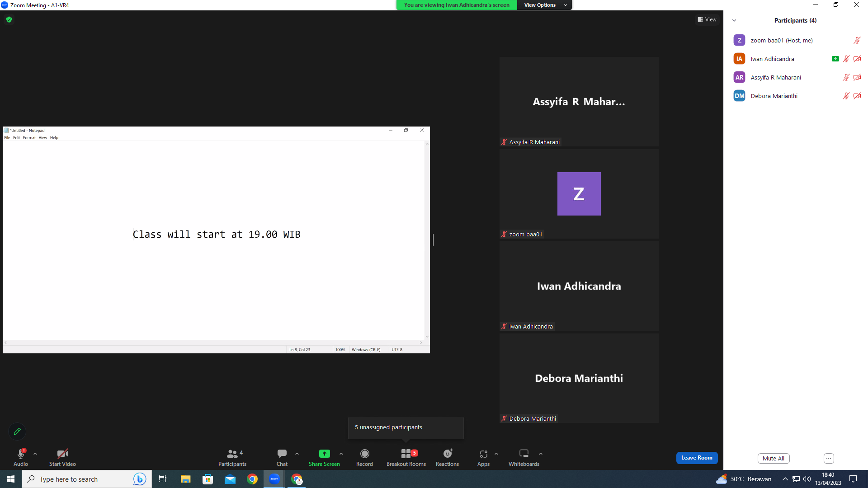The height and width of the screenshot is (488, 868).
Task: Unmute the microphone Audio button
Action: tap(21, 457)
